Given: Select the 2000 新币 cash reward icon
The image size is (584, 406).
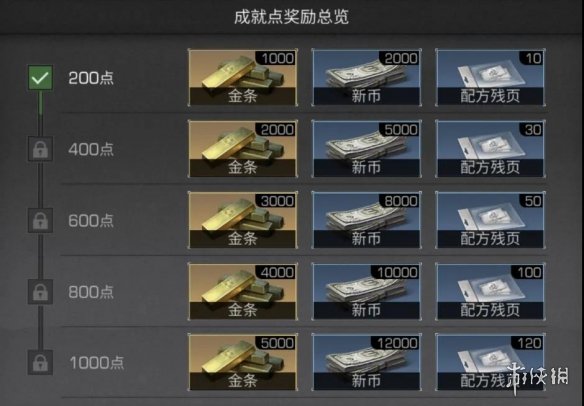Looking at the screenshot, I should click(366, 77).
